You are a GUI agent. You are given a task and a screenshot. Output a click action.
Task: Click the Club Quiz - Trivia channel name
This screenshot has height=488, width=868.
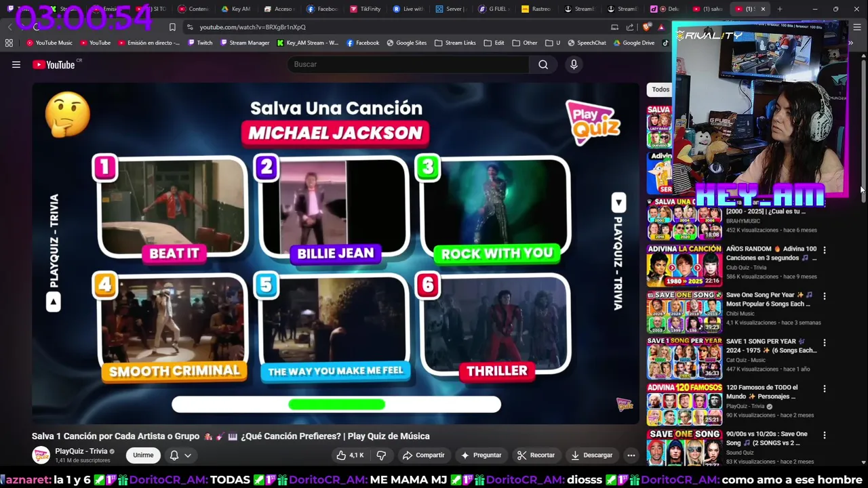746,268
